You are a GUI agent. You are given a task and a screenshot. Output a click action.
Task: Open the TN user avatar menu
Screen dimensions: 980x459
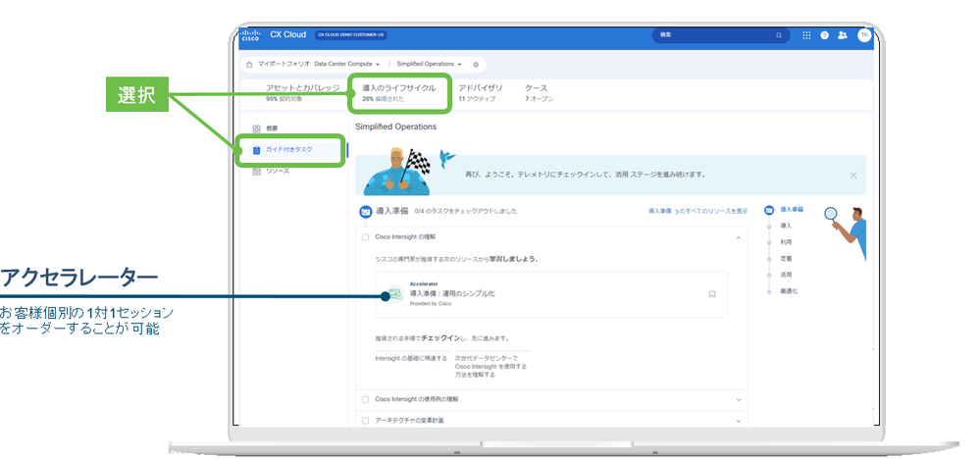coord(863,35)
